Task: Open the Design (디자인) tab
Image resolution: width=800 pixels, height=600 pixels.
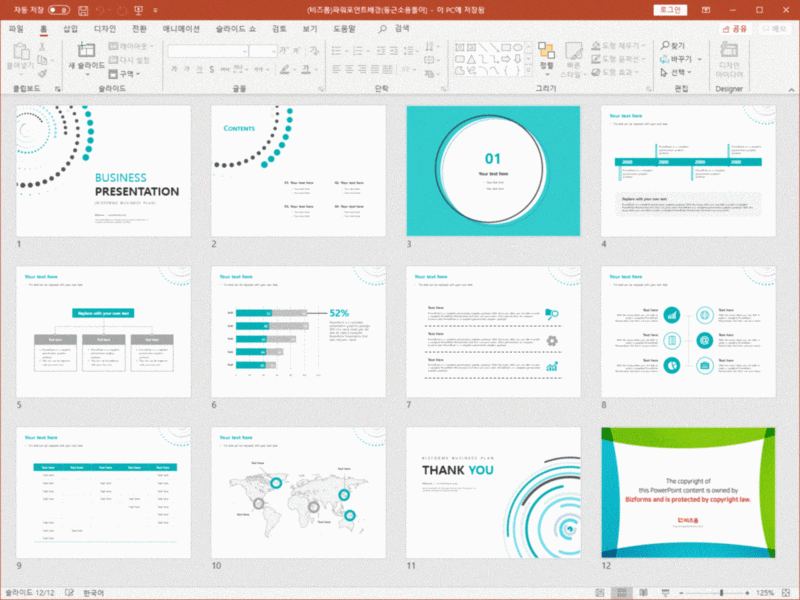Action: (105, 29)
